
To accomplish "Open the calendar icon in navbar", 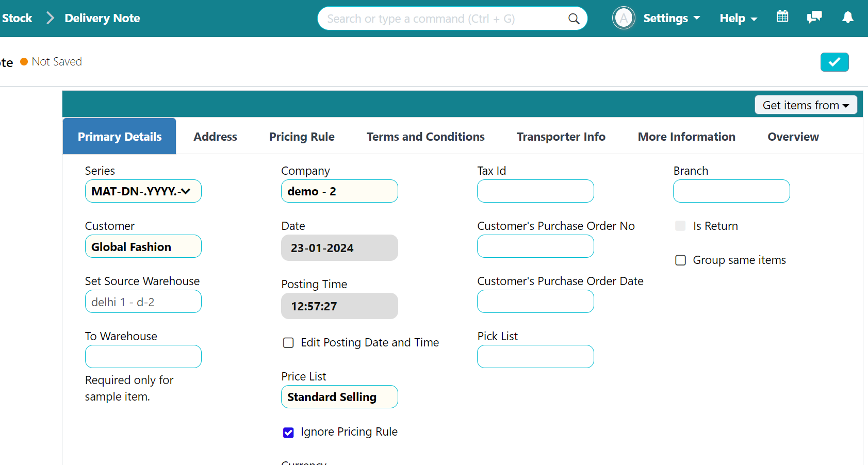I will 782,16.
